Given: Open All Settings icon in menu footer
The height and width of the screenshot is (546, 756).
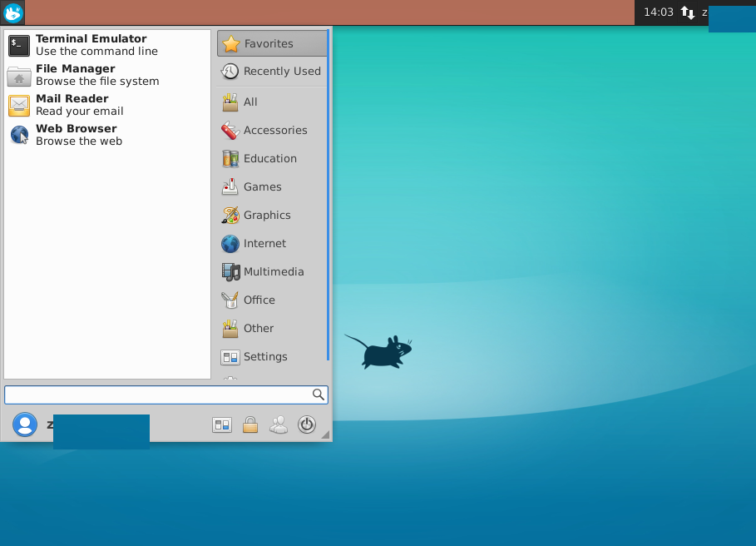Looking at the screenshot, I should (x=222, y=424).
